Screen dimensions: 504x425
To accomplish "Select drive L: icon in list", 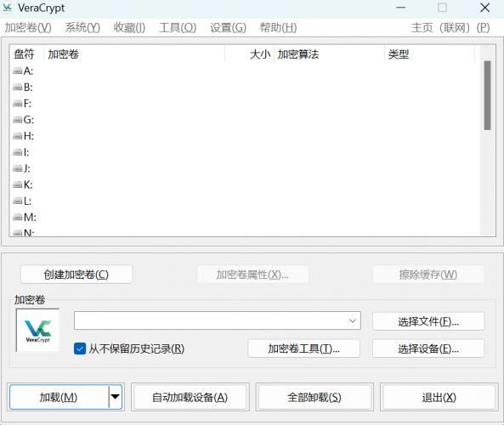I will (17, 201).
